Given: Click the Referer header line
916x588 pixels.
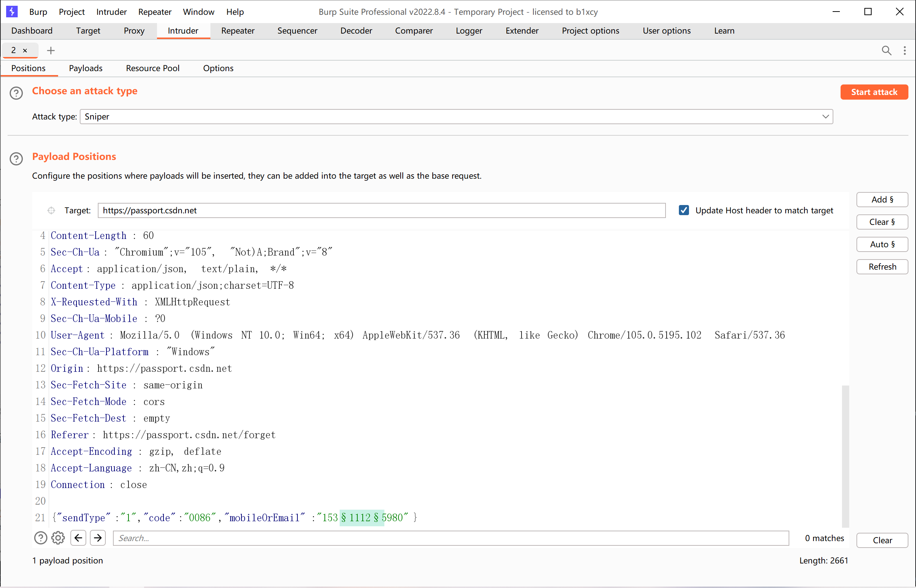Looking at the screenshot, I should click(x=163, y=435).
